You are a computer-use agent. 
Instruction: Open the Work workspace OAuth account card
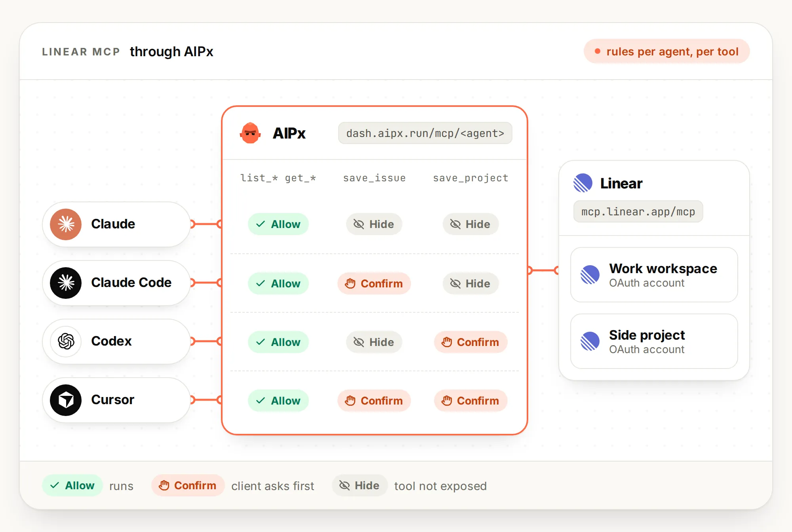pos(654,275)
